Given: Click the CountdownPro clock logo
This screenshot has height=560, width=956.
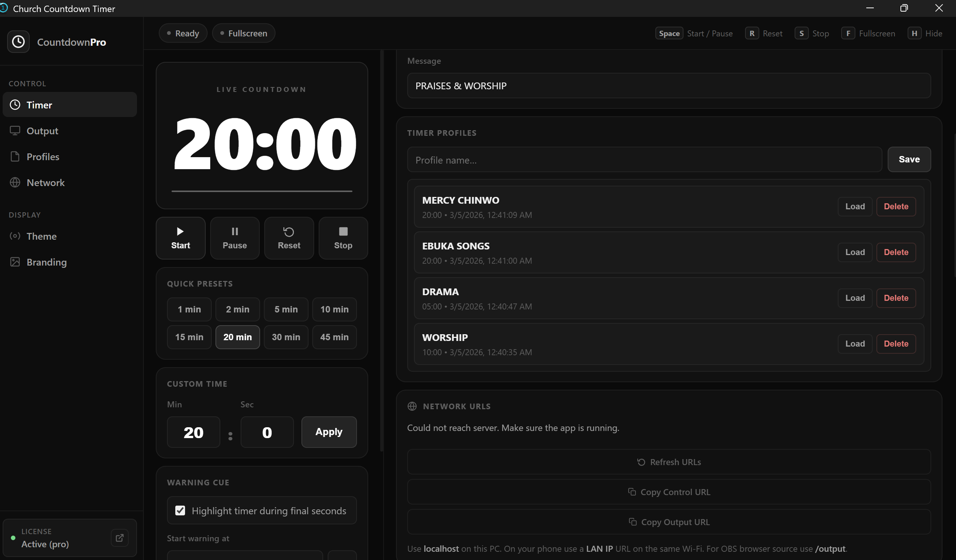Looking at the screenshot, I should click(18, 42).
